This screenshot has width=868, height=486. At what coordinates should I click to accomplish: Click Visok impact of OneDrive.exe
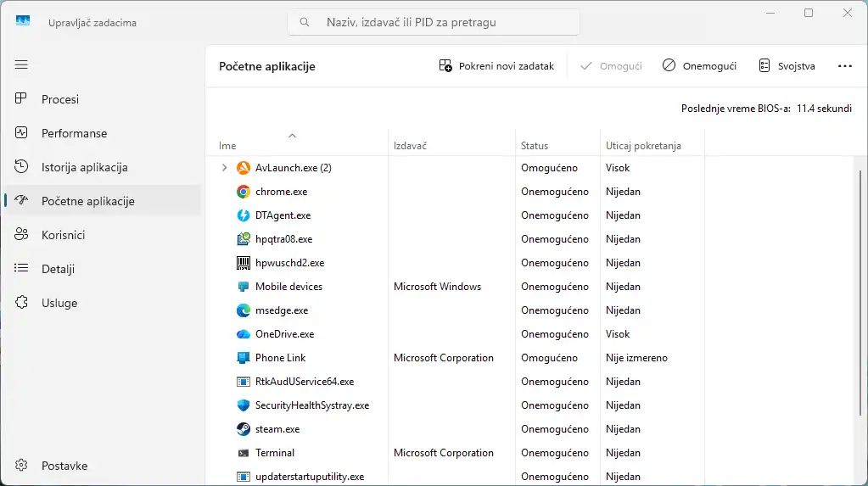(618, 334)
